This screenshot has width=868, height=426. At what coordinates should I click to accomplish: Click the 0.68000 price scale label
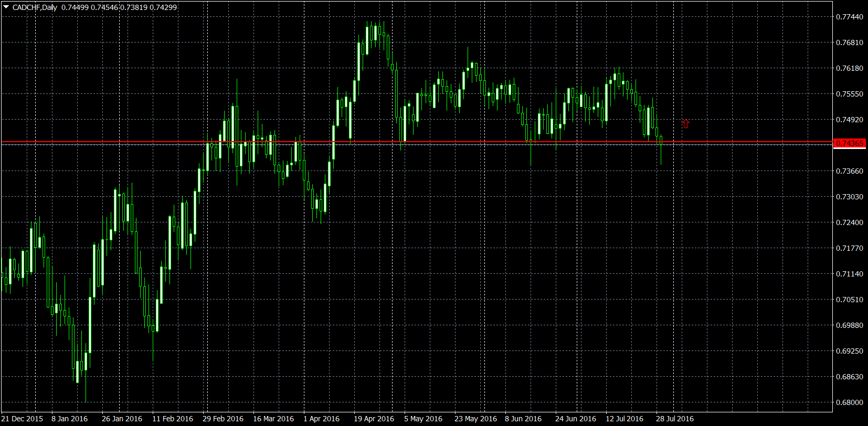[x=849, y=402]
